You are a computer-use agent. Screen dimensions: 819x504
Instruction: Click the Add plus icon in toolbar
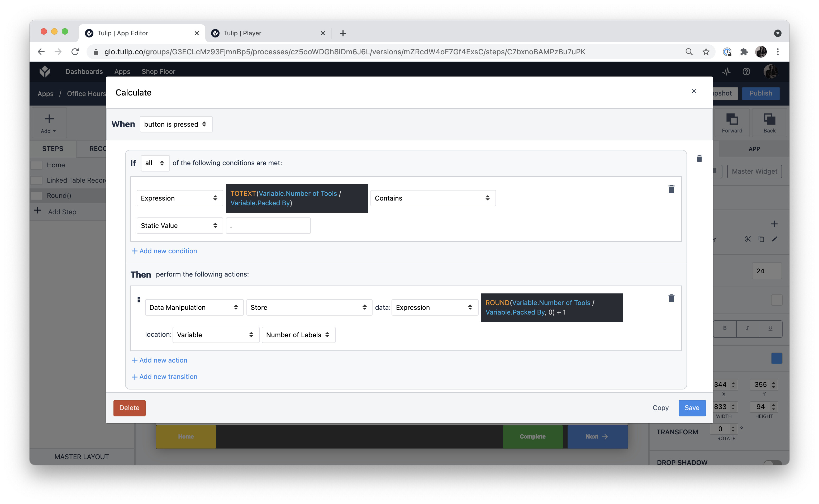click(x=49, y=119)
